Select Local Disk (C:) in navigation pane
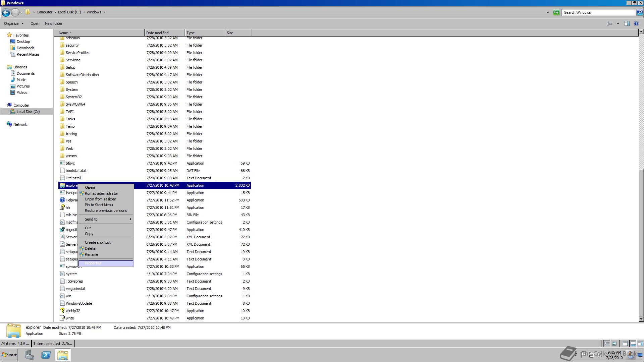The width and height of the screenshot is (644, 362). (28, 112)
